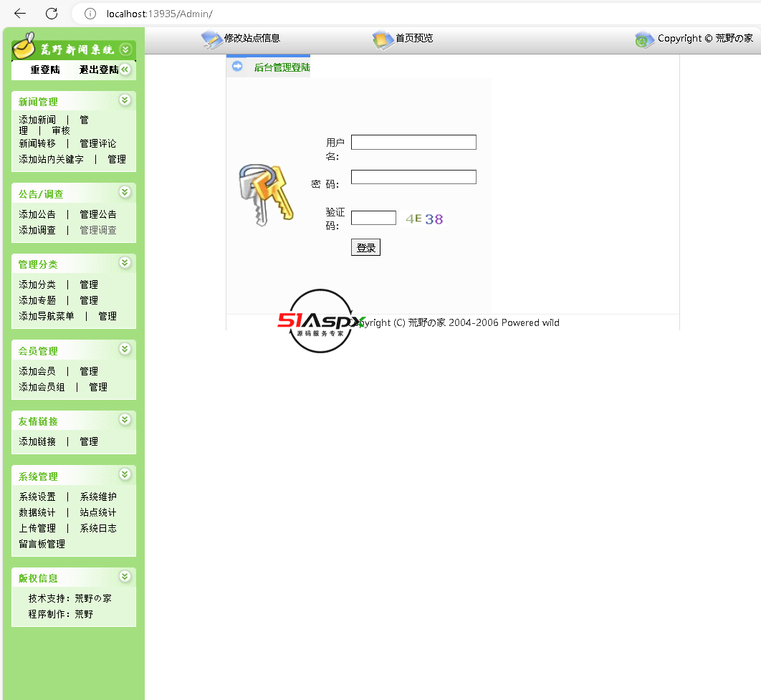Open 系统设置 link
Screen dimensions: 761x700
pos(37,497)
